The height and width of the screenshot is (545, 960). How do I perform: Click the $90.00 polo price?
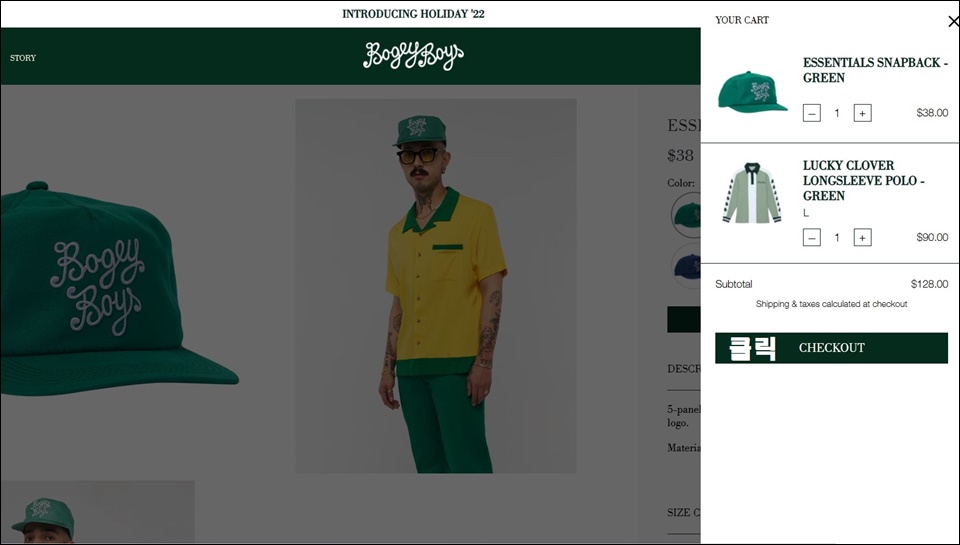pyautogui.click(x=932, y=238)
